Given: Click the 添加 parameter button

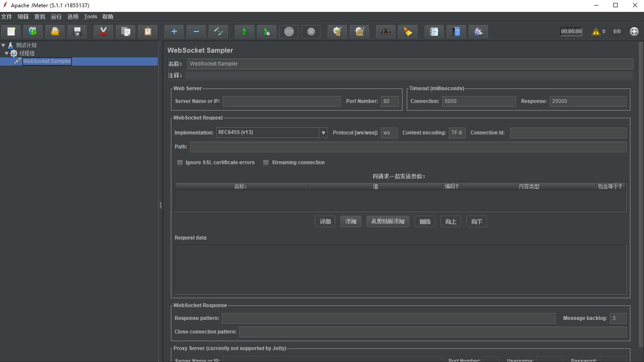Looking at the screenshot, I should [351, 222].
